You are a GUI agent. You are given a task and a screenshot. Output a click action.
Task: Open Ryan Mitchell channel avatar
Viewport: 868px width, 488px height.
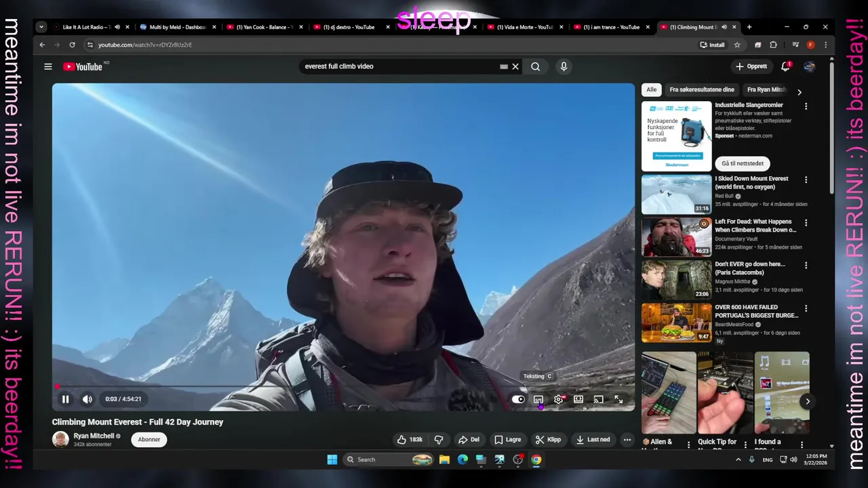tap(60, 439)
